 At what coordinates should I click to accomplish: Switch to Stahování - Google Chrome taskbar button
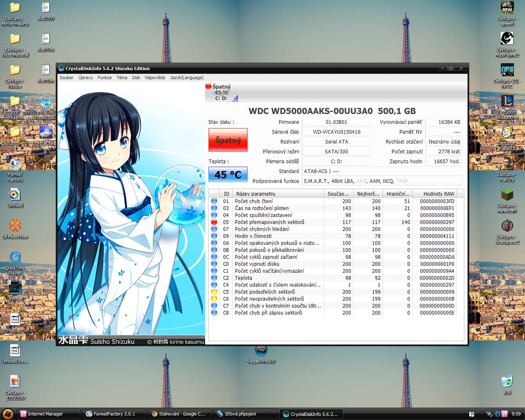coord(180,414)
